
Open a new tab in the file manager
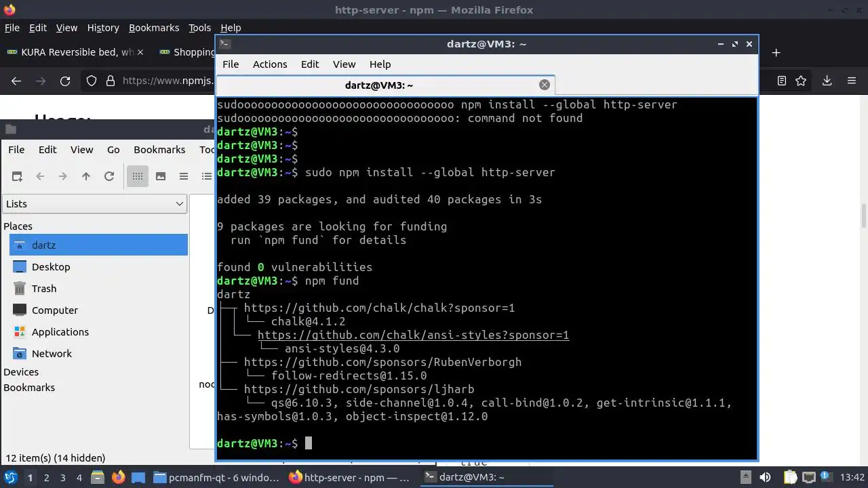(x=17, y=176)
